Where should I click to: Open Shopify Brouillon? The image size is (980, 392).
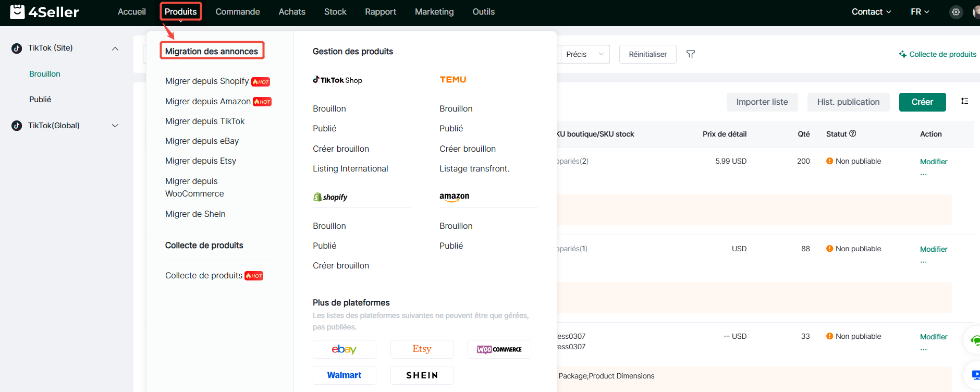(x=329, y=226)
